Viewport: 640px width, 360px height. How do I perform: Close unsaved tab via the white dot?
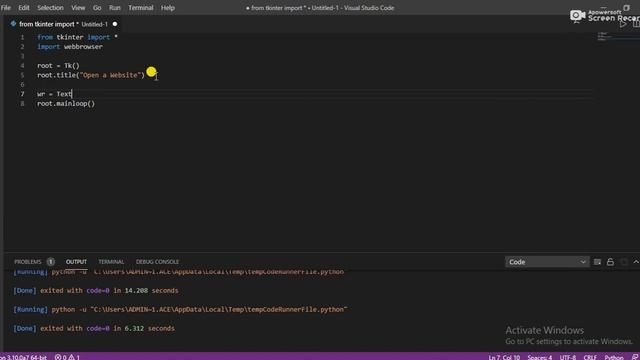point(115,24)
